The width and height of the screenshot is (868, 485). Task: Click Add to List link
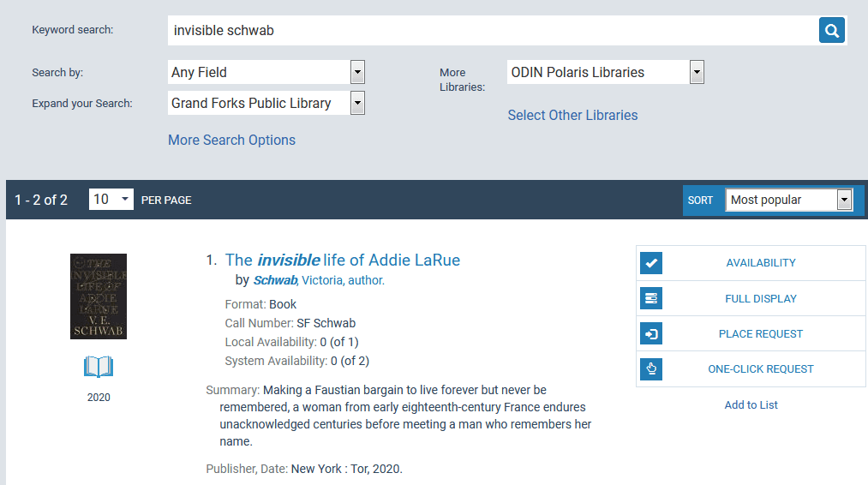point(751,404)
